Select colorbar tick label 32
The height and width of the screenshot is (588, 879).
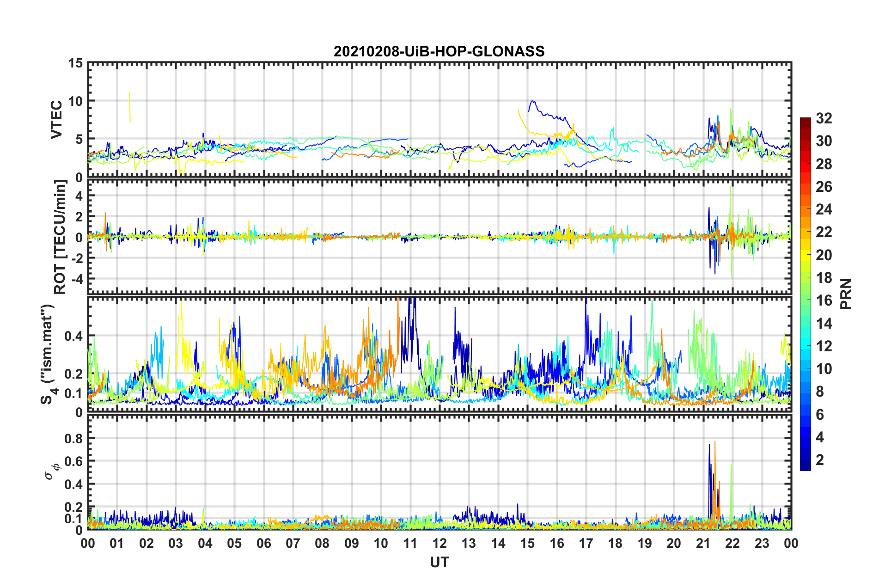pyautogui.click(x=824, y=118)
